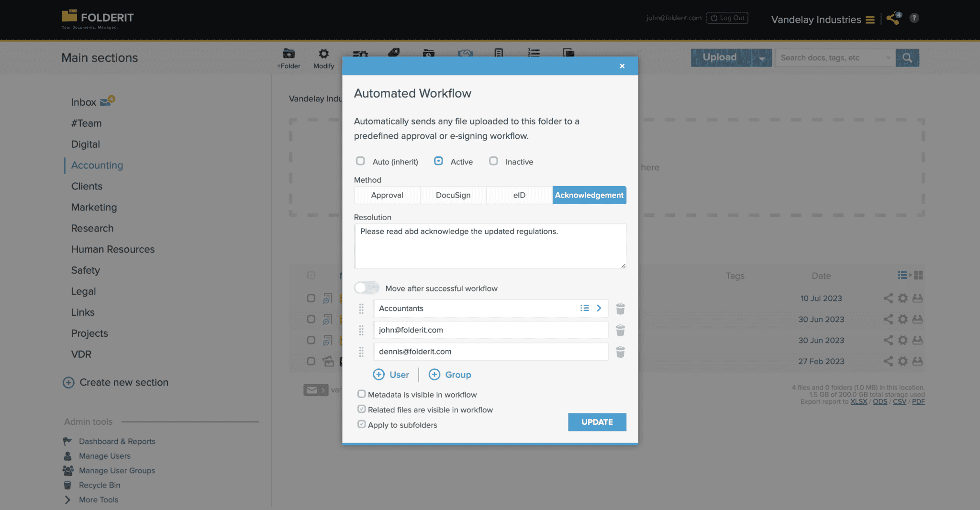Switch method to eID
This screenshot has width=980, height=510.
point(519,195)
